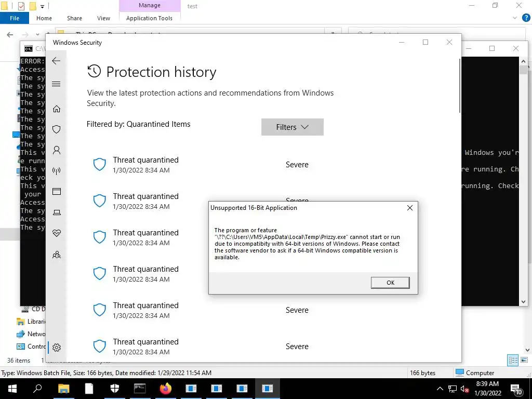The height and width of the screenshot is (399, 532).
Task: Click the muted volume icon in tray
Action: coord(465,389)
